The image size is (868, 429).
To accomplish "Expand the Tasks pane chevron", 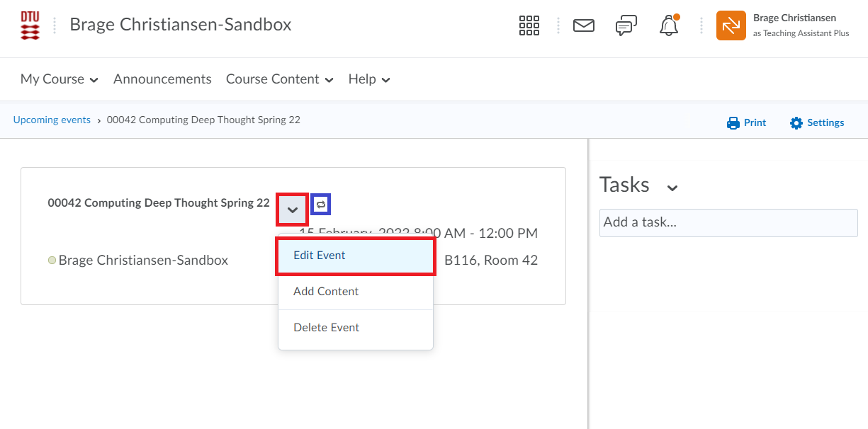I will pyautogui.click(x=672, y=188).
